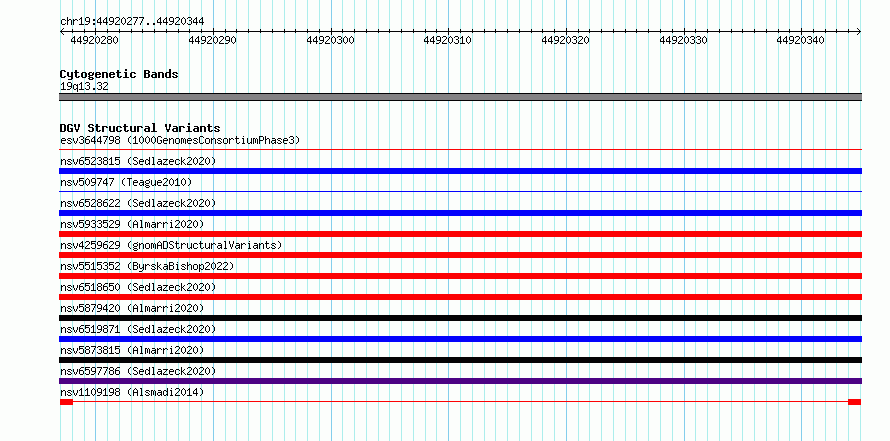The width and height of the screenshot is (890, 441).
Task: Click the 44920280 ruler coordinate
Action: coord(94,40)
